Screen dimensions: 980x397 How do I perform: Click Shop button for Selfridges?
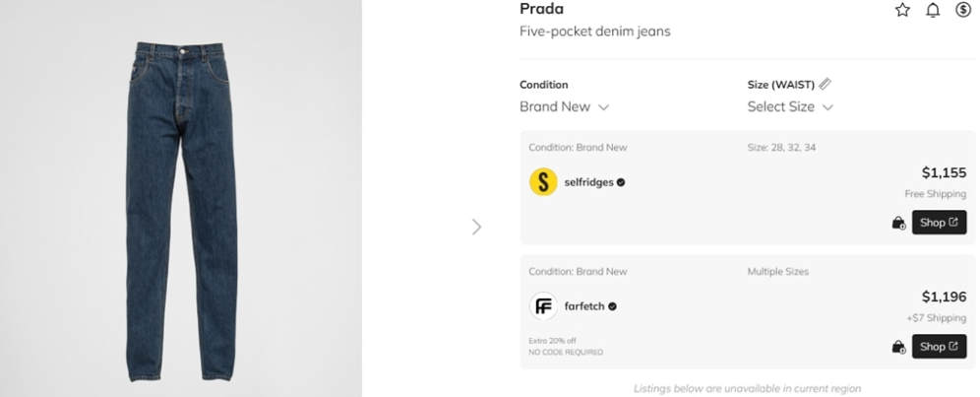pos(939,223)
